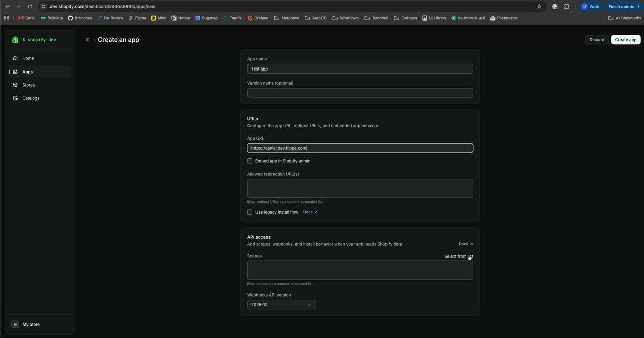Go to Home in the sidebar
Image resolution: width=644 pixels, height=338 pixels.
pyautogui.click(x=40, y=58)
